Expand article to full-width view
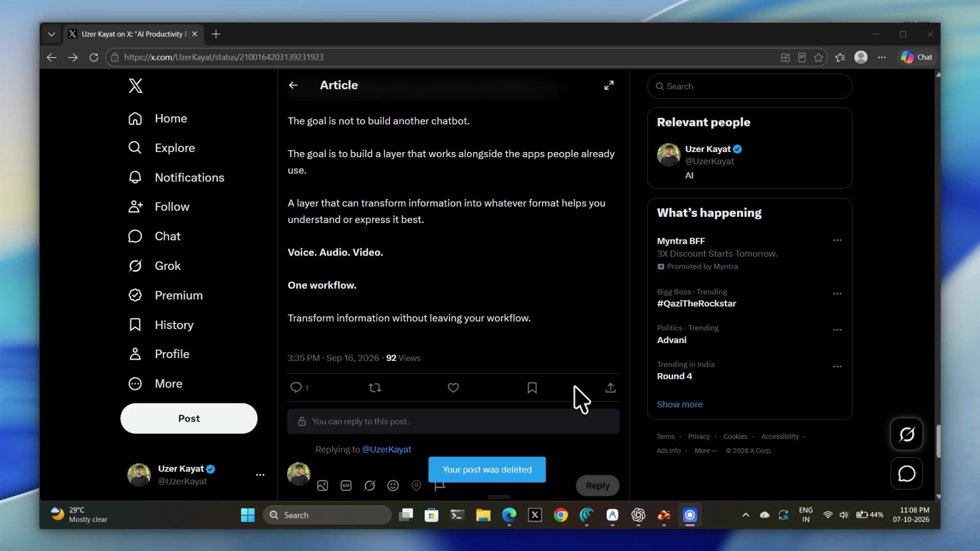The width and height of the screenshot is (980, 551). [x=609, y=85]
